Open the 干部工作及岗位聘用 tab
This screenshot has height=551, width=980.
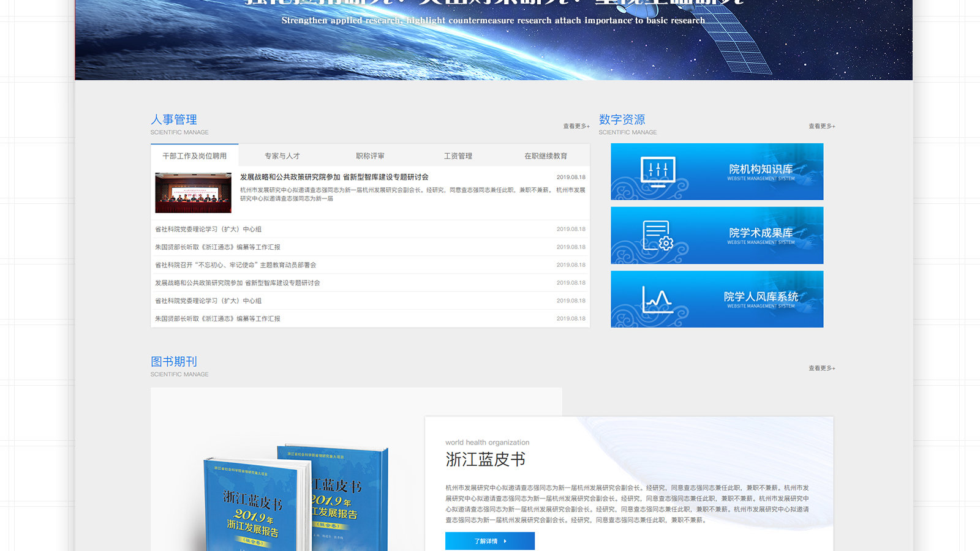[194, 156]
